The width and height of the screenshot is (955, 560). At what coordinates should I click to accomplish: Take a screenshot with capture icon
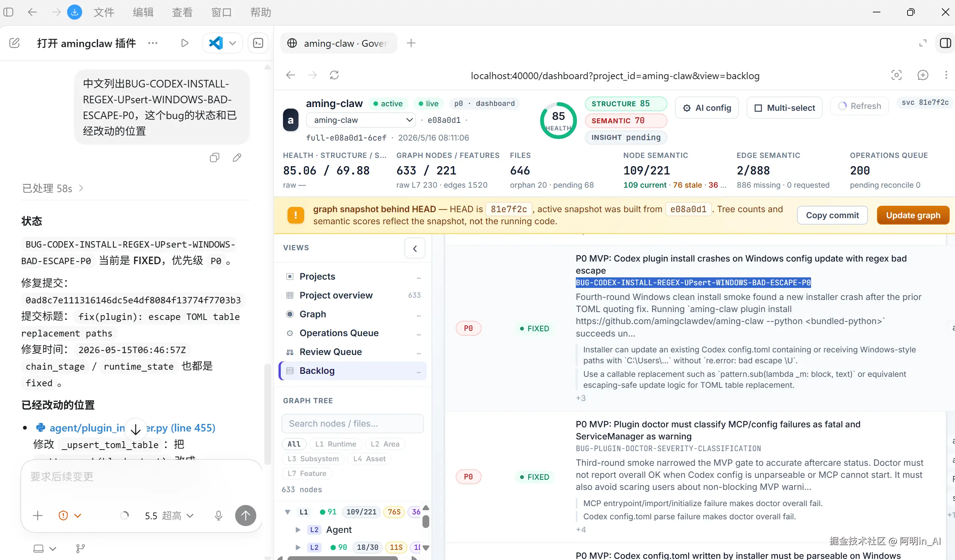896,75
